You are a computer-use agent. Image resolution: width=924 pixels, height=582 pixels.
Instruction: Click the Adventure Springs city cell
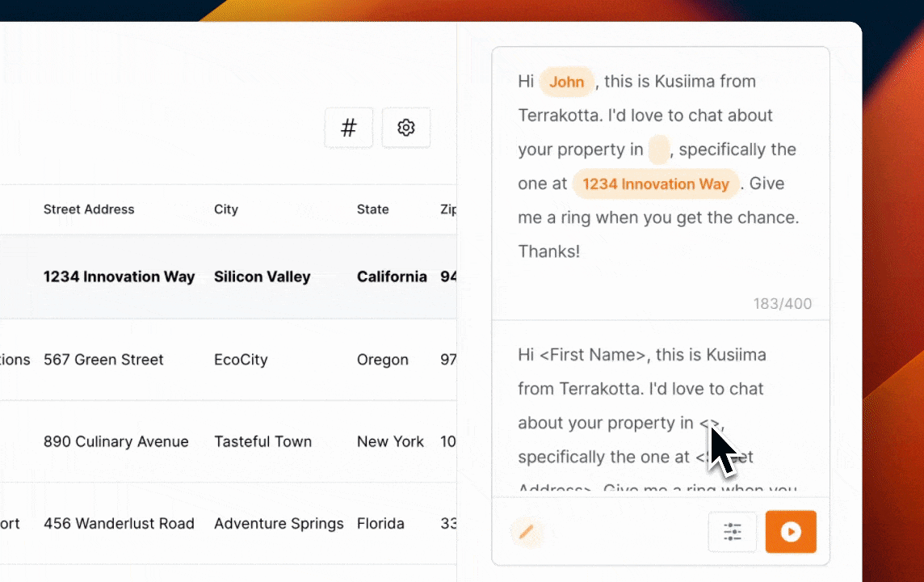[279, 524]
